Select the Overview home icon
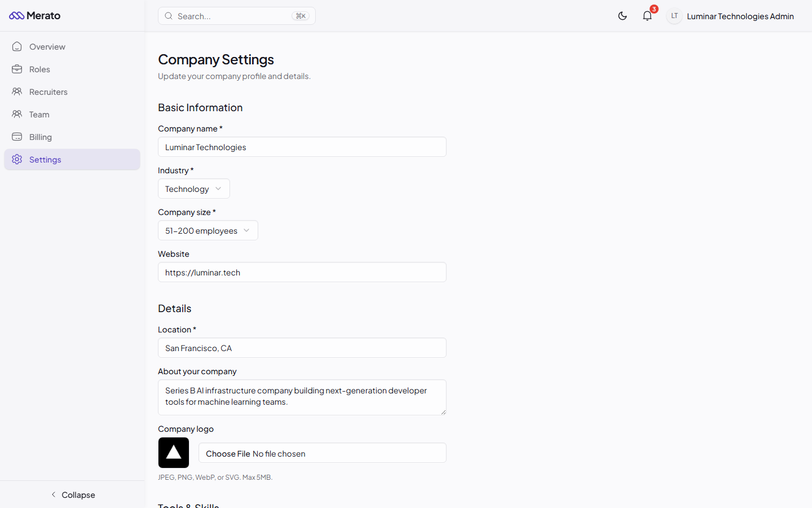Image resolution: width=812 pixels, height=508 pixels. (x=17, y=46)
